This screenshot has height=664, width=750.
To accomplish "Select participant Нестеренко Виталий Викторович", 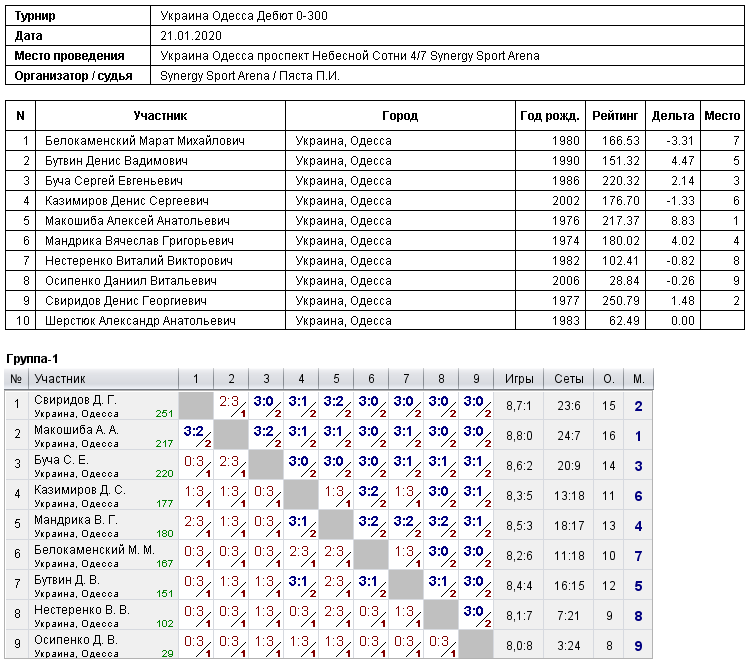I will tap(139, 261).
